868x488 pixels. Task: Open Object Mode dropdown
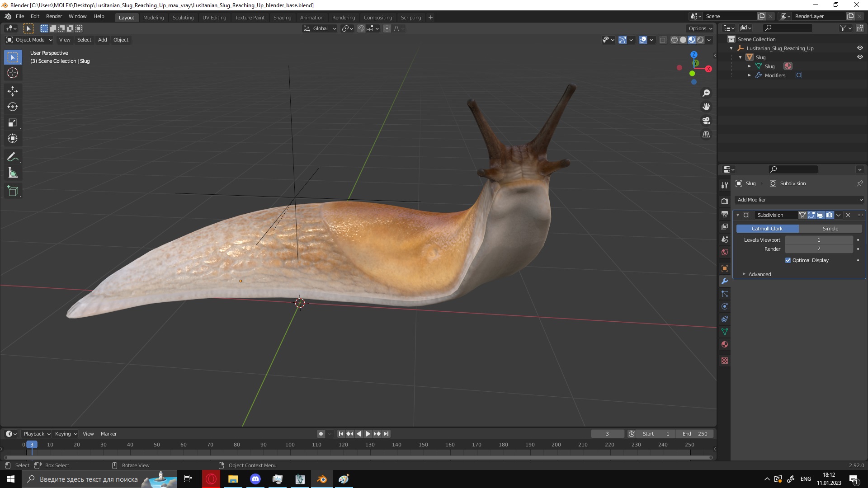pos(29,40)
